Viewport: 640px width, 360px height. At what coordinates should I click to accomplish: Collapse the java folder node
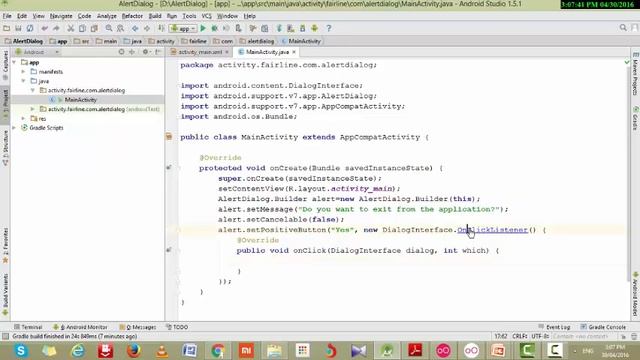coord(23,81)
